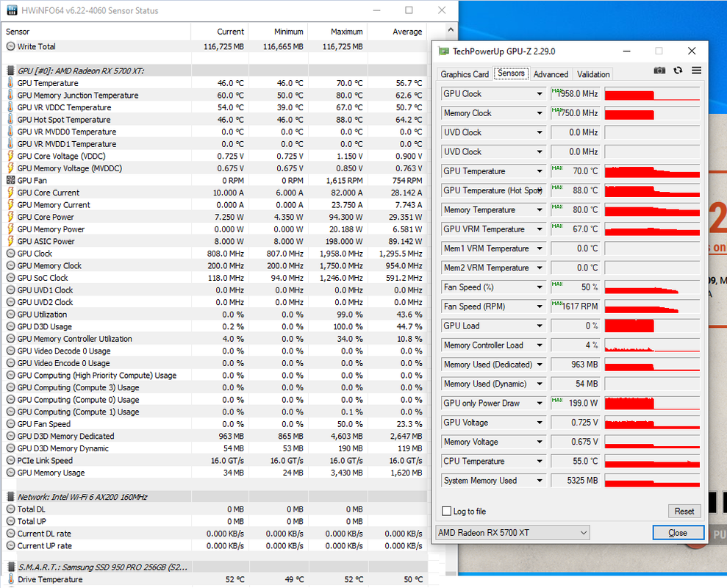
Task: Open the Memory Voltage sensor dropdown
Action: (540, 442)
